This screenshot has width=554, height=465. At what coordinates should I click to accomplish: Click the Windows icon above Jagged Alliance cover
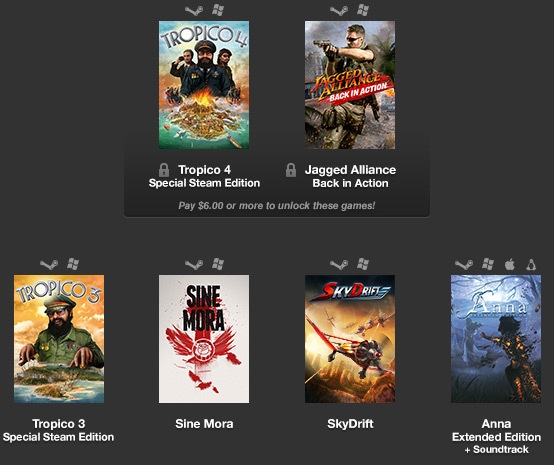[363, 10]
